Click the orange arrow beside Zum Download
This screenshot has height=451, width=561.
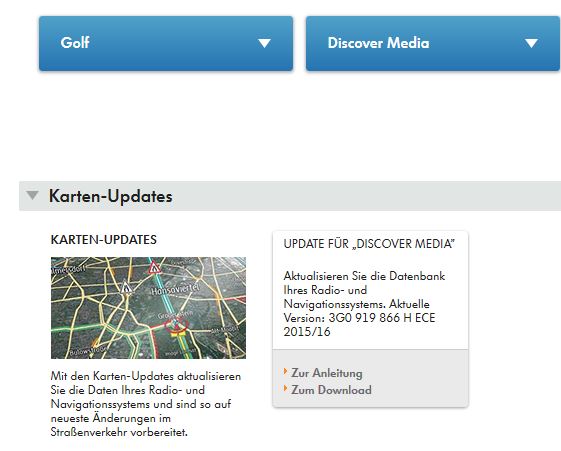point(286,388)
